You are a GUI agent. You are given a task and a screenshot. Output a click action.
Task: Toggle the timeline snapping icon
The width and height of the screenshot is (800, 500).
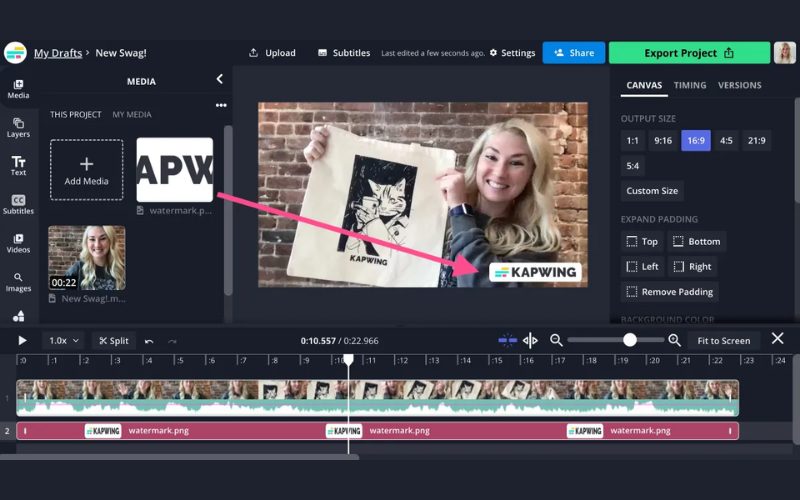tap(507, 340)
